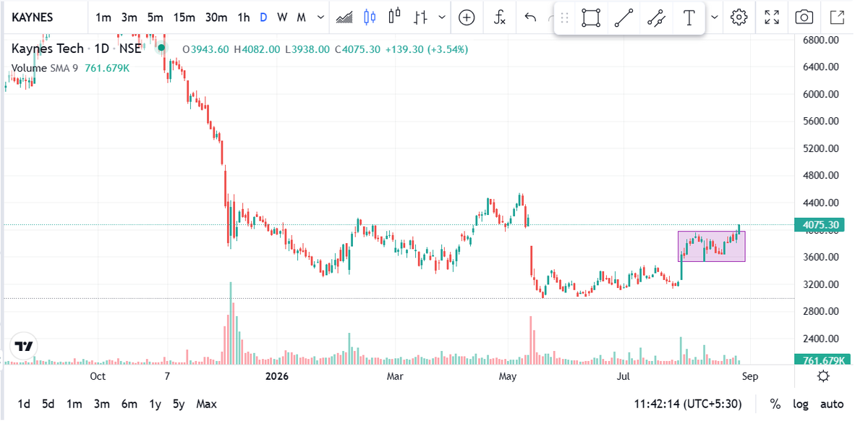868x432 pixels.
Task: Select the rectangle drawing tool
Action: [591, 17]
